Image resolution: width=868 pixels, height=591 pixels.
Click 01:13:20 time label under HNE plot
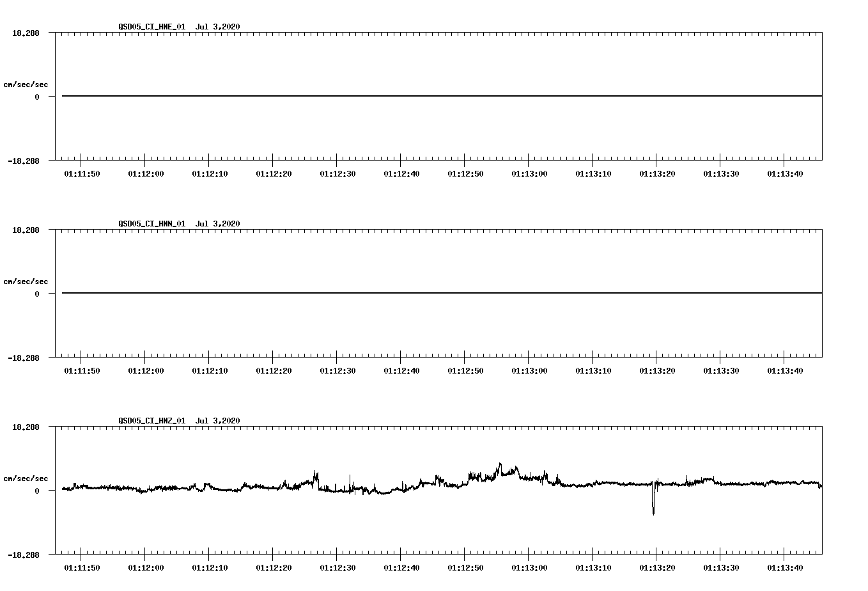pos(657,174)
